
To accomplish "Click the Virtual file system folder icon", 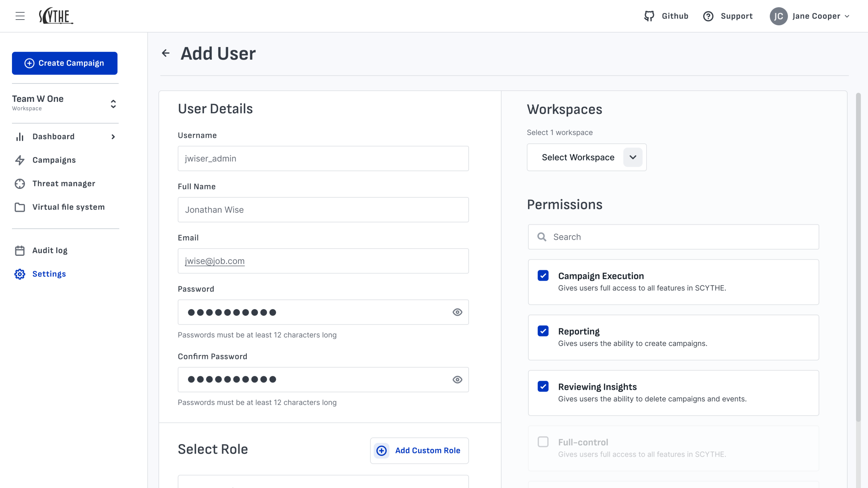I will point(20,207).
